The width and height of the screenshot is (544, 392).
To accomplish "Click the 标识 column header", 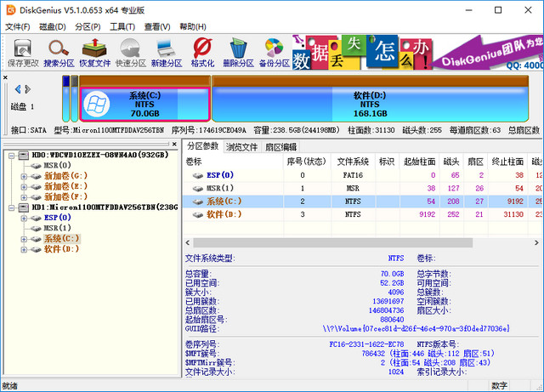I will click(x=388, y=162).
